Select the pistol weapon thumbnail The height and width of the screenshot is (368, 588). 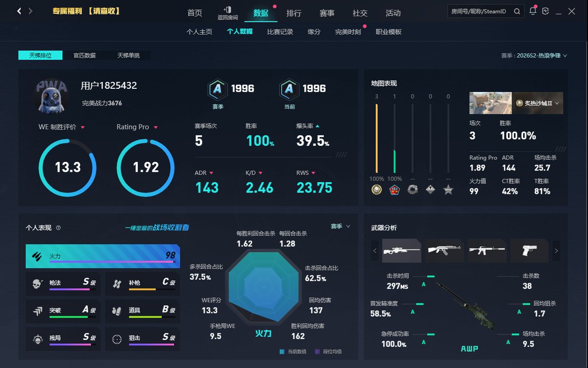530,251
